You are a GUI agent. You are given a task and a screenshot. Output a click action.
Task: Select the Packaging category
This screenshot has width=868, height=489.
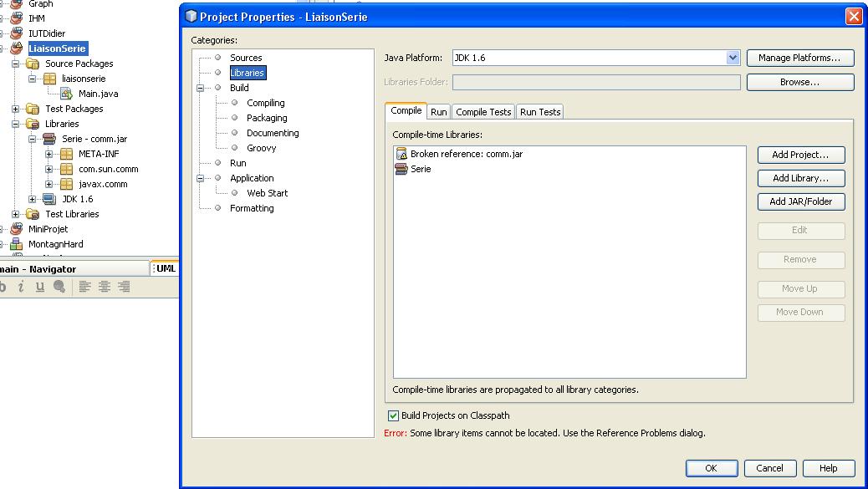point(267,118)
